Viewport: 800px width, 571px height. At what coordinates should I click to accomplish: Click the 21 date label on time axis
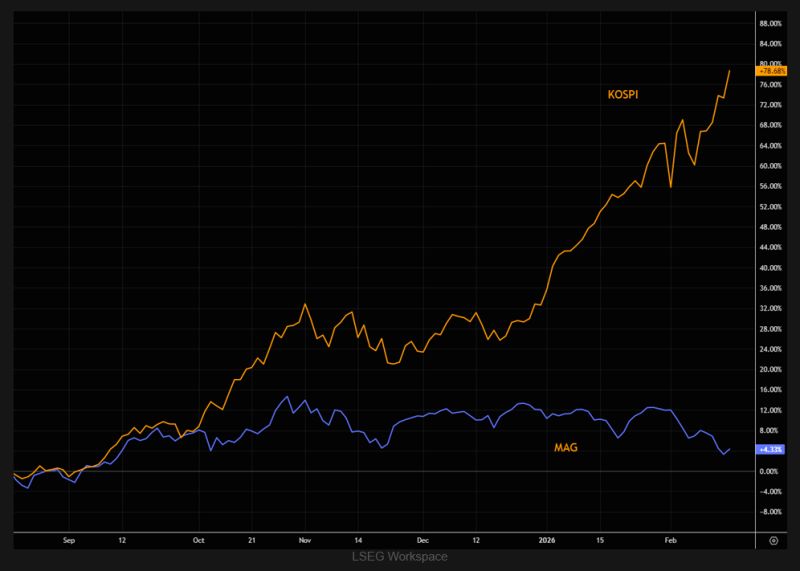tap(252, 540)
